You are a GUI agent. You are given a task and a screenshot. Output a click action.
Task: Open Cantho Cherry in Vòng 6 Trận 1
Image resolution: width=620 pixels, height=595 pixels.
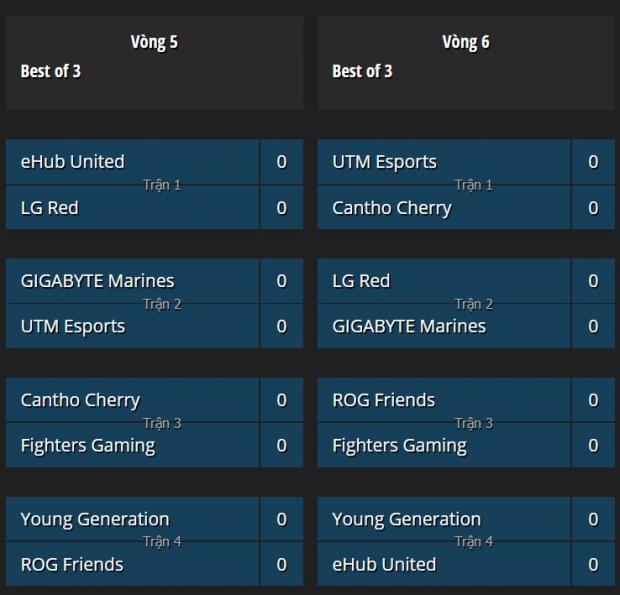click(392, 208)
